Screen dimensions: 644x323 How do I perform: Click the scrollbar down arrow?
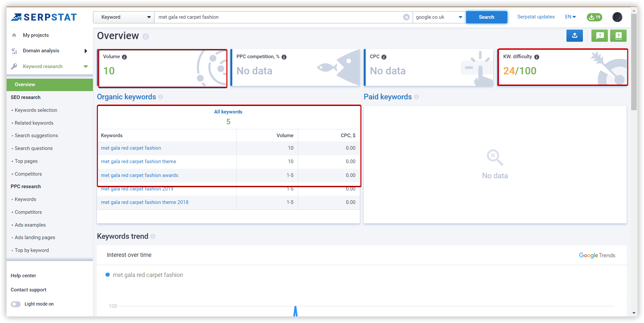(634, 313)
